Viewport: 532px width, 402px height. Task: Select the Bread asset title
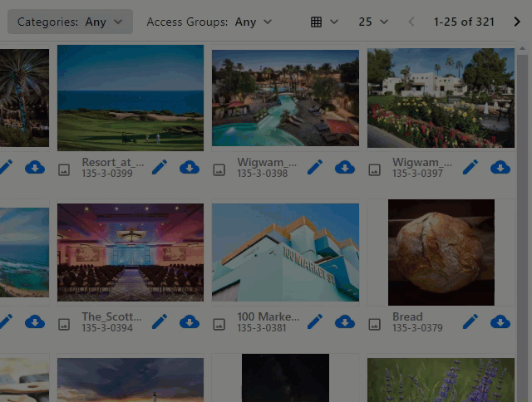407,316
